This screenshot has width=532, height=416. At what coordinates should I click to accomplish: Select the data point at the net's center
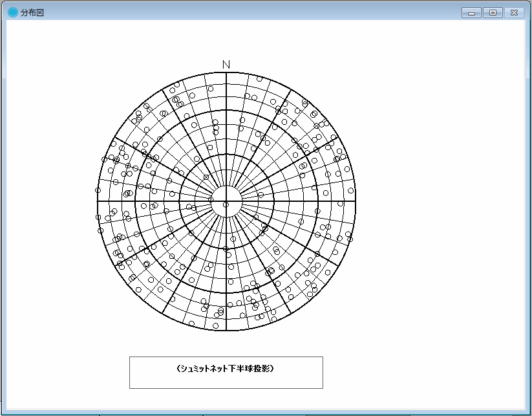(226, 204)
